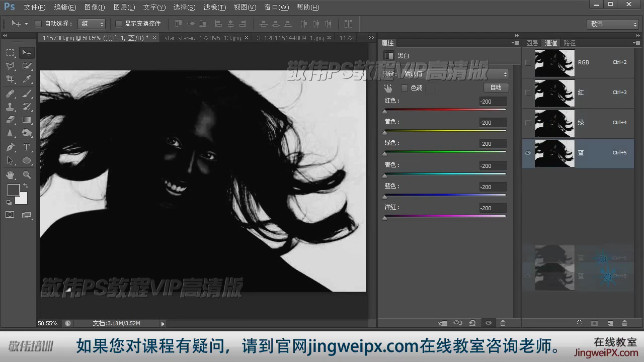Change screen mode from the toolbox
This screenshot has height=362, width=644.
27,215
